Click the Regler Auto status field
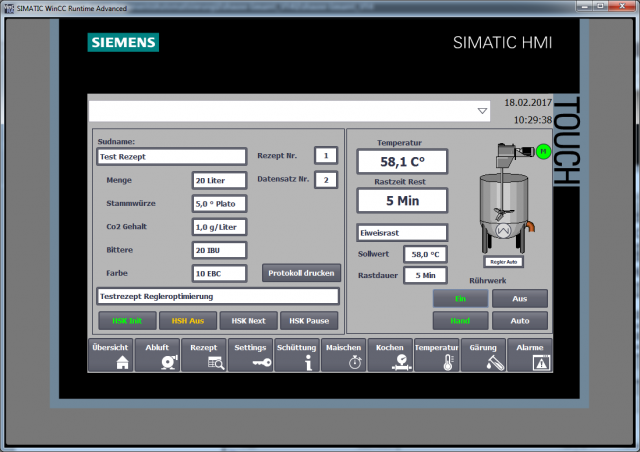The image size is (640, 452). click(503, 262)
